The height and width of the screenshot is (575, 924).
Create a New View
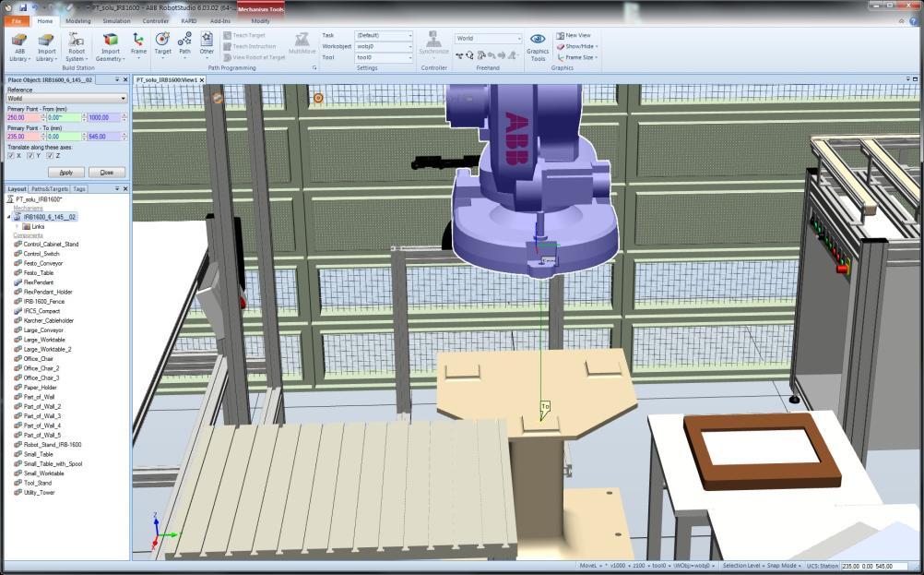[x=574, y=35]
